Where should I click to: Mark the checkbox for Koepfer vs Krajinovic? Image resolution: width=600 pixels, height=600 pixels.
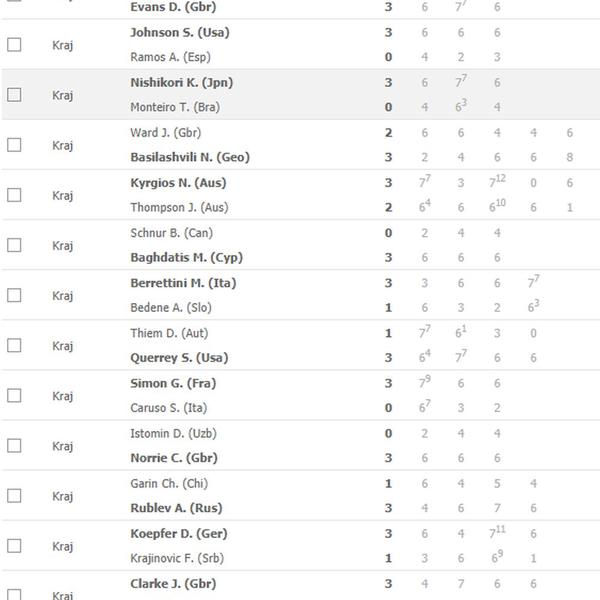(x=14, y=546)
